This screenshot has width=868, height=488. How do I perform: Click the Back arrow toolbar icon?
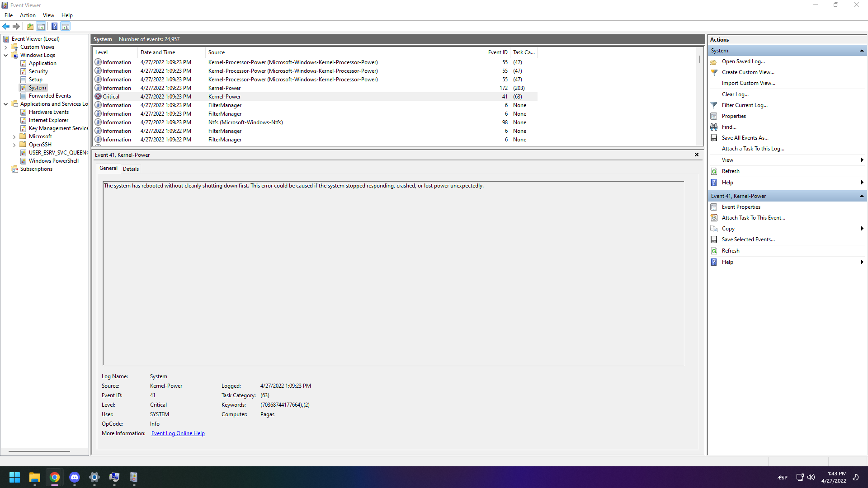(6, 26)
